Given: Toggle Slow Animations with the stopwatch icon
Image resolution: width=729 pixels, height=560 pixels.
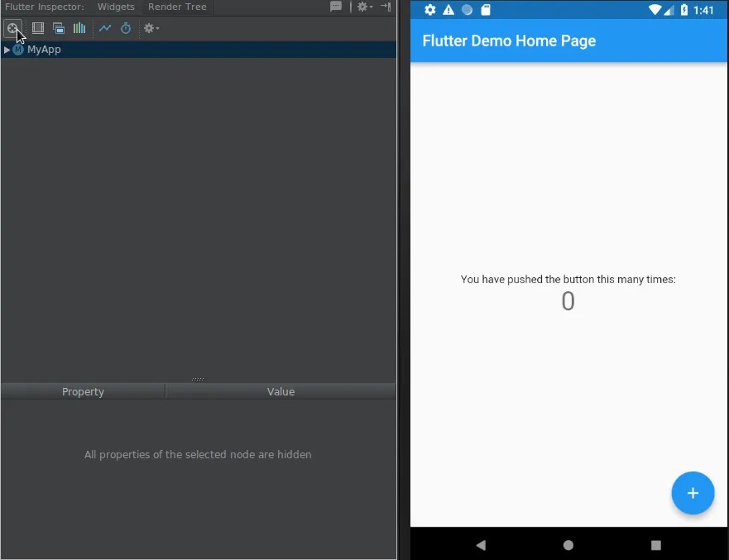Looking at the screenshot, I should (x=125, y=28).
